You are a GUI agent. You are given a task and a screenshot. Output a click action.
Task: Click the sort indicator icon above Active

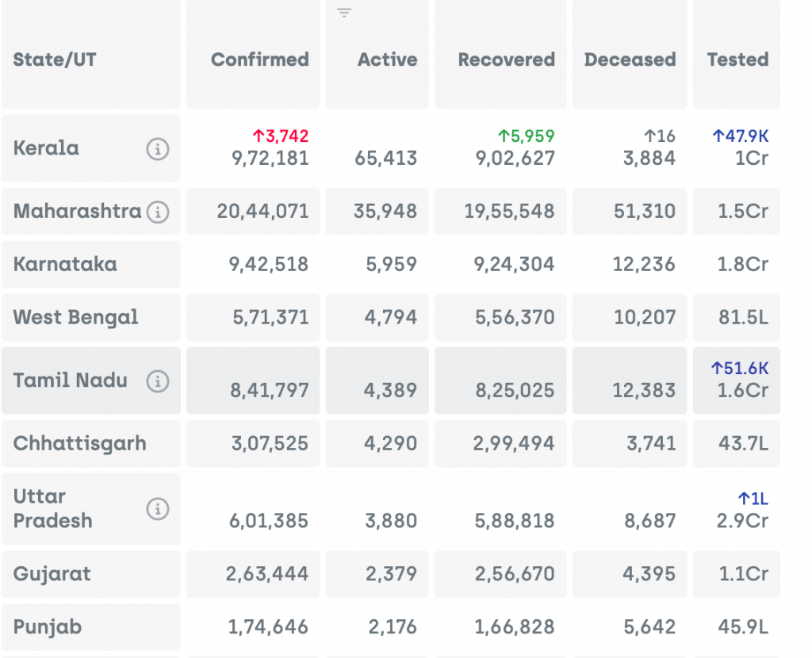pos(344,13)
